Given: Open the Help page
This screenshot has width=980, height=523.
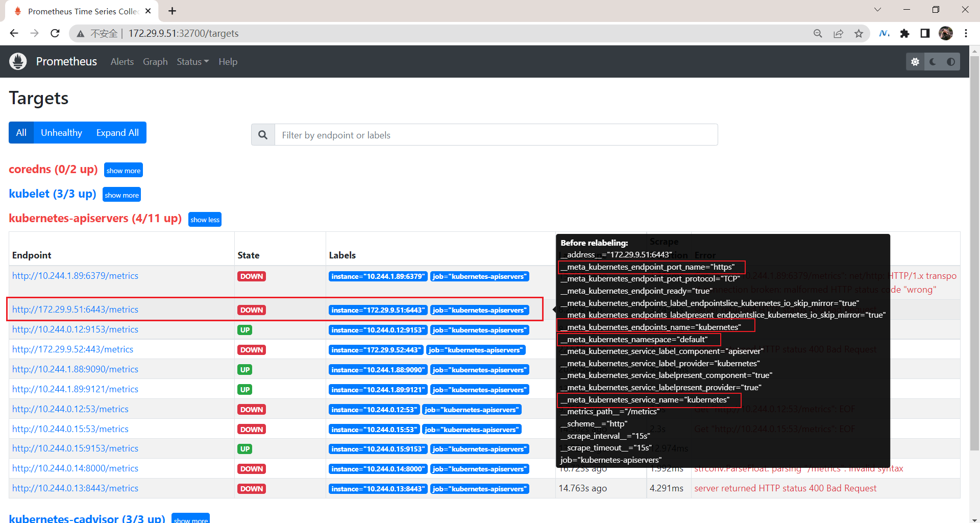Looking at the screenshot, I should click(x=228, y=61).
